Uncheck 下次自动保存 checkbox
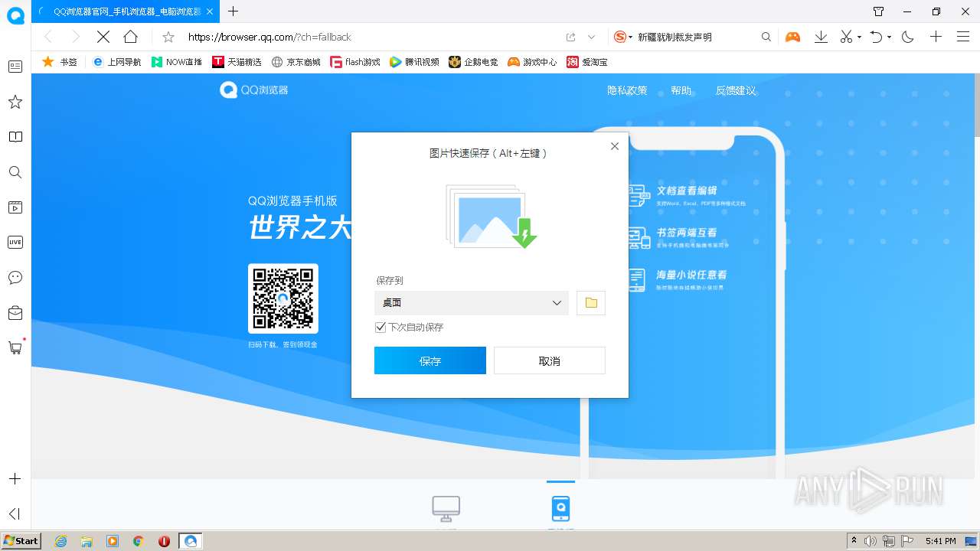 381,328
